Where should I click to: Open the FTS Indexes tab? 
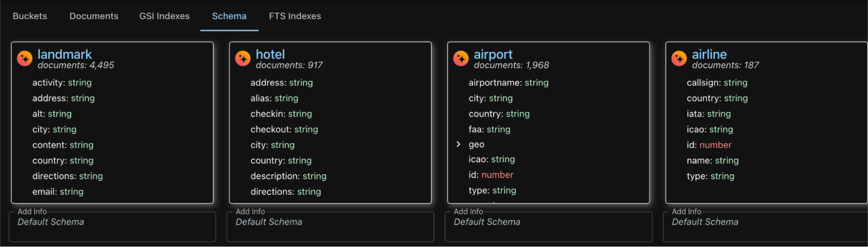point(295,16)
